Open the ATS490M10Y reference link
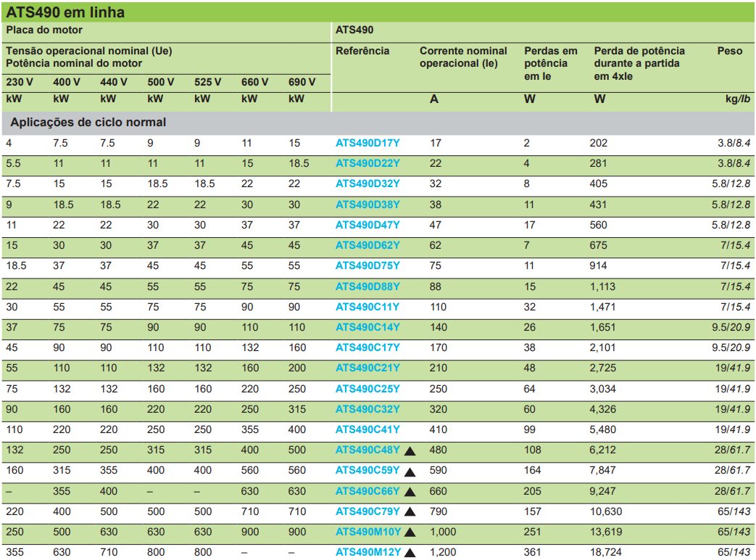This screenshot has height=560, width=756. (368, 532)
